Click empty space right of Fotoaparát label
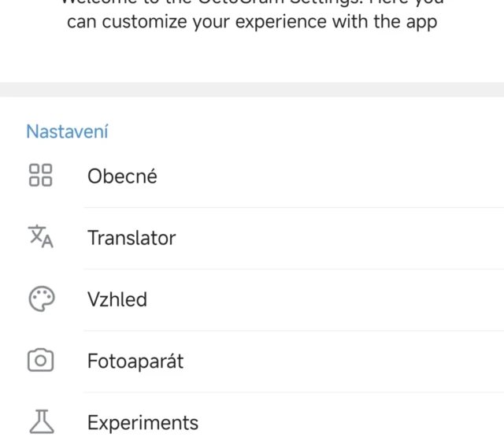Image resolution: width=504 pixels, height=441 pixels. coord(354,361)
